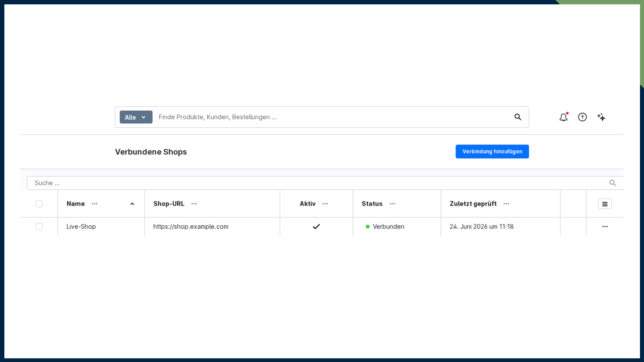Click Verbindung hinzufügen button
644x362 pixels.
(x=492, y=152)
